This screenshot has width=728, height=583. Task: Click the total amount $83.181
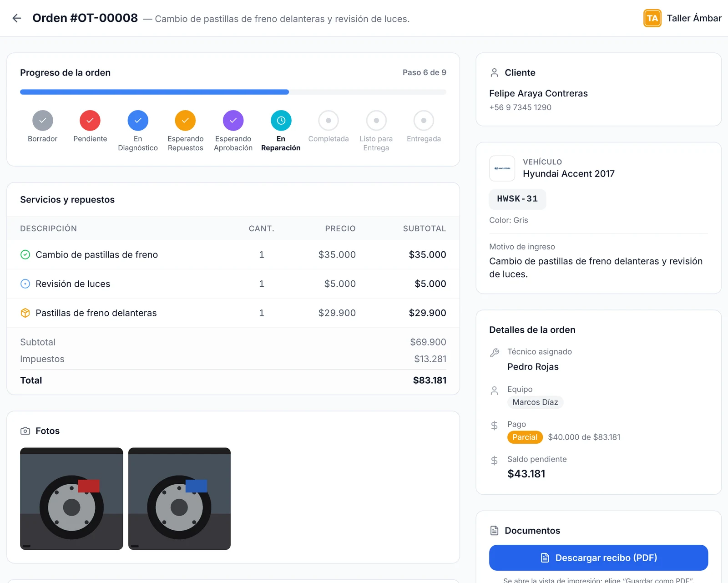point(430,380)
